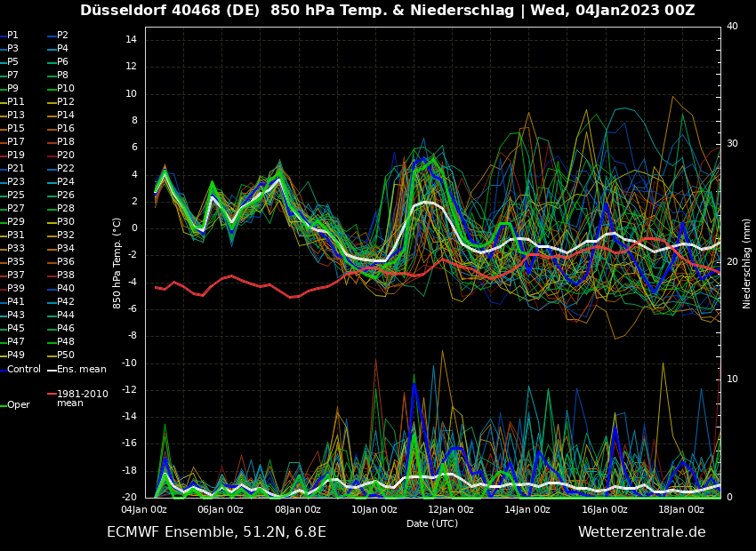This screenshot has height=551, width=756.
Task: Click the Wetterzentrale.de source text
Action: click(x=641, y=532)
